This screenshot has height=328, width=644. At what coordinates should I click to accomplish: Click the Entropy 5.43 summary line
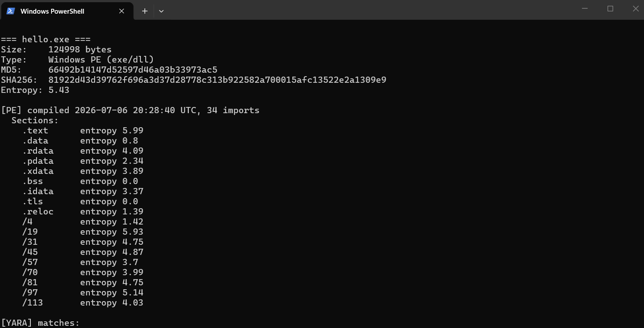[35, 90]
